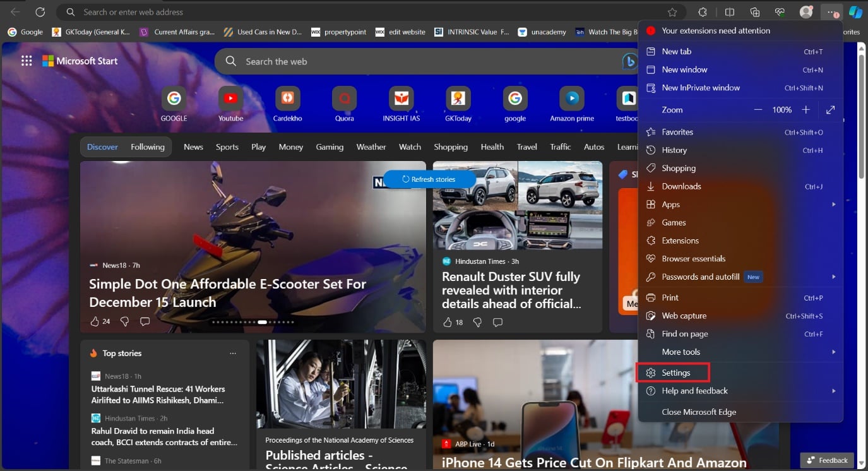Open Browser essentials menu entry
The image size is (868, 471).
pyautogui.click(x=740, y=259)
